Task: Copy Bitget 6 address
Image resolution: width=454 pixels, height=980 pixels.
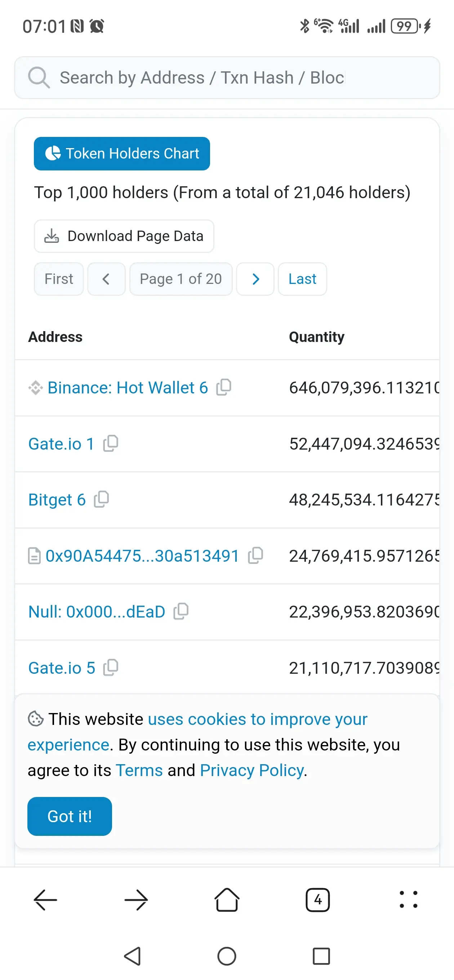Action: pyautogui.click(x=102, y=499)
